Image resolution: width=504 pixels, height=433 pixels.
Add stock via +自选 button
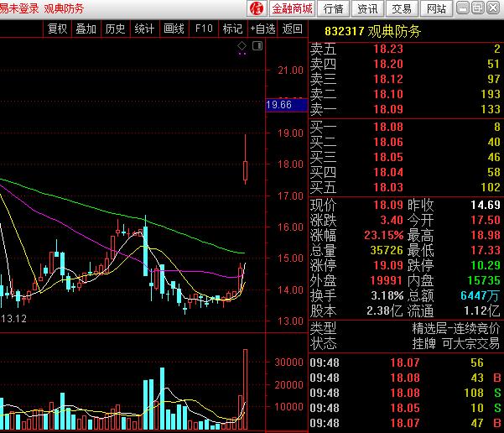(x=262, y=29)
